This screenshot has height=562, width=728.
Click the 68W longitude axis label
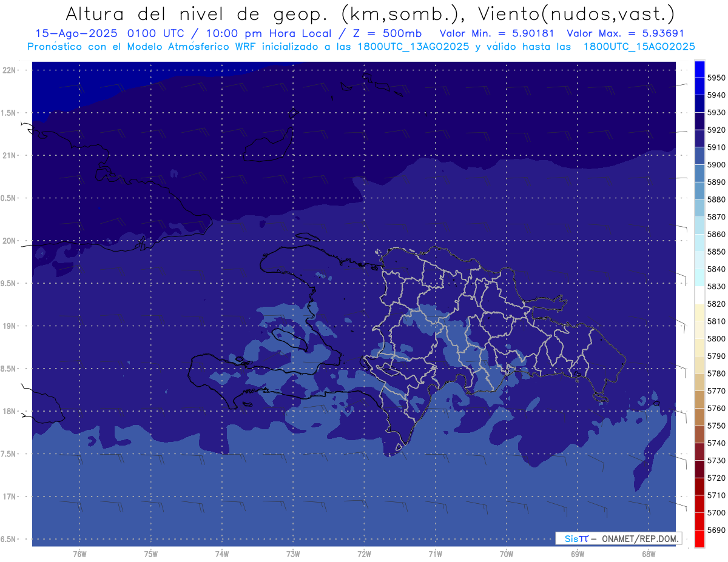tap(649, 554)
